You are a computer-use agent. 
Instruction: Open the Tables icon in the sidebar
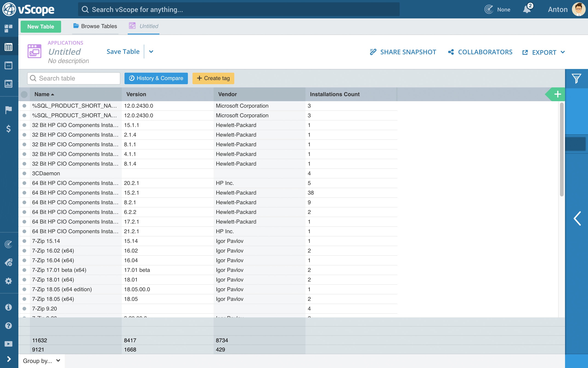(x=8, y=47)
